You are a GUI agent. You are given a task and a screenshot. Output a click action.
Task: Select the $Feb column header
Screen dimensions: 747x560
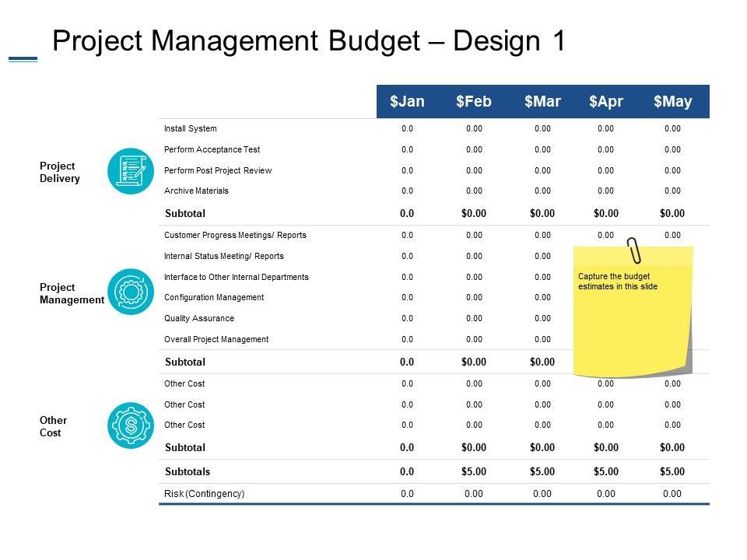click(473, 101)
